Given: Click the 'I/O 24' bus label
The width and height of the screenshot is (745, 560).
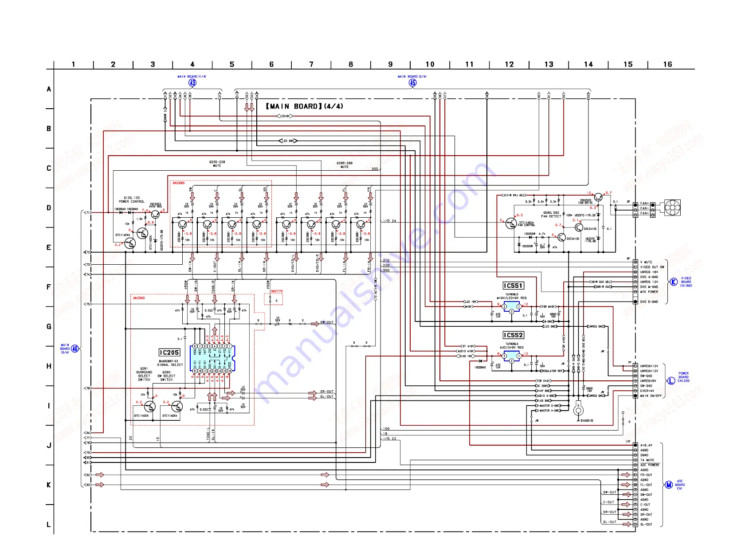Looking at the screenshot, I should [x=390, y=221].
